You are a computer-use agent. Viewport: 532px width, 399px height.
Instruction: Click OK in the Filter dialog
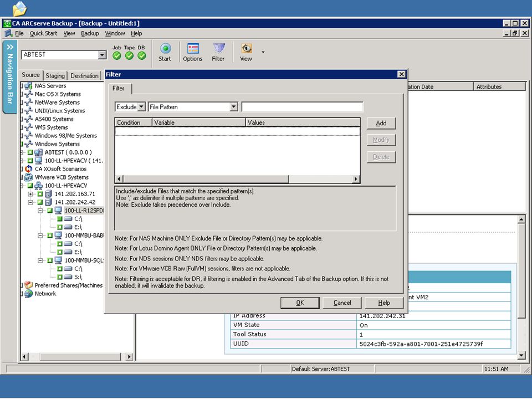tap(300, 303)
